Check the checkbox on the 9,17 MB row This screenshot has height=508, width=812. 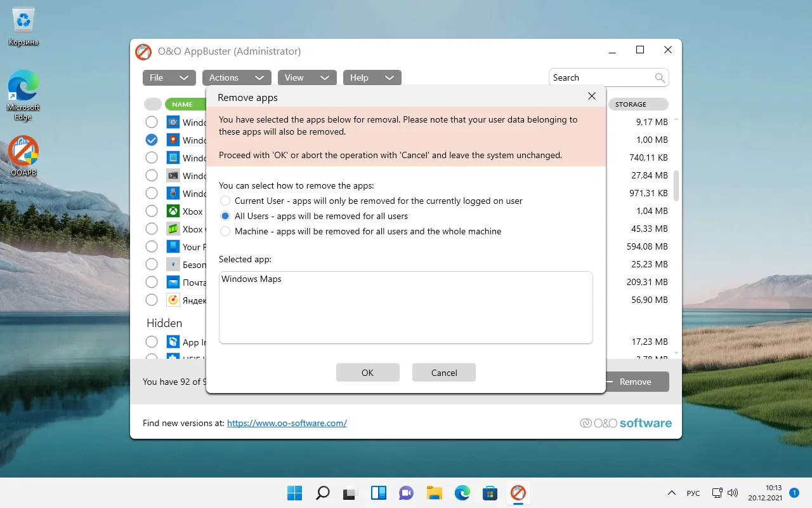coord(152,122)
